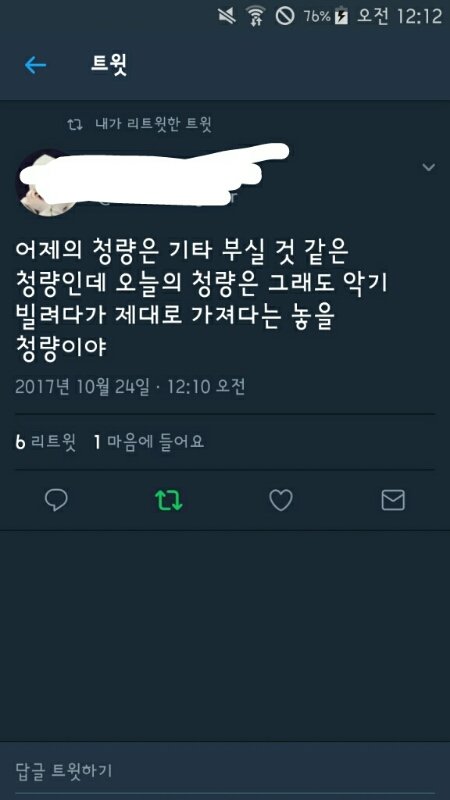Image resolution: width=450 pixels, height=800 pixels.
Task: View the 1 마음에 들어요 list
Action: click(149, 442)
